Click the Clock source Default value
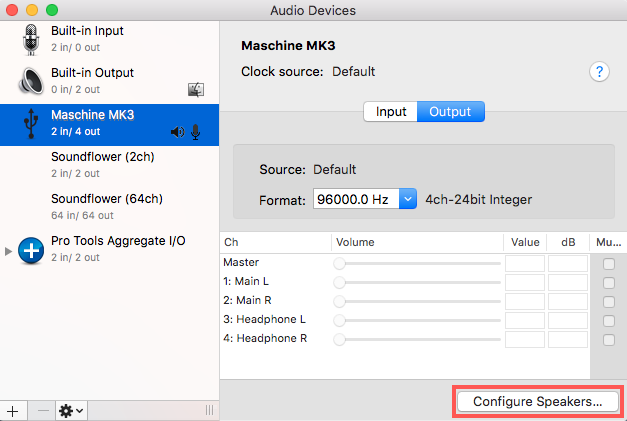 pos(353,72)
